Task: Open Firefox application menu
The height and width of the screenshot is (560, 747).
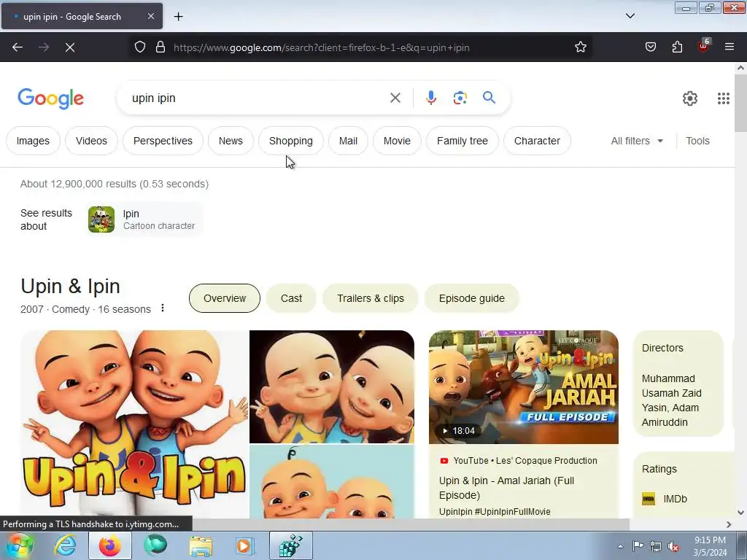Action: [x=729, y=47]
